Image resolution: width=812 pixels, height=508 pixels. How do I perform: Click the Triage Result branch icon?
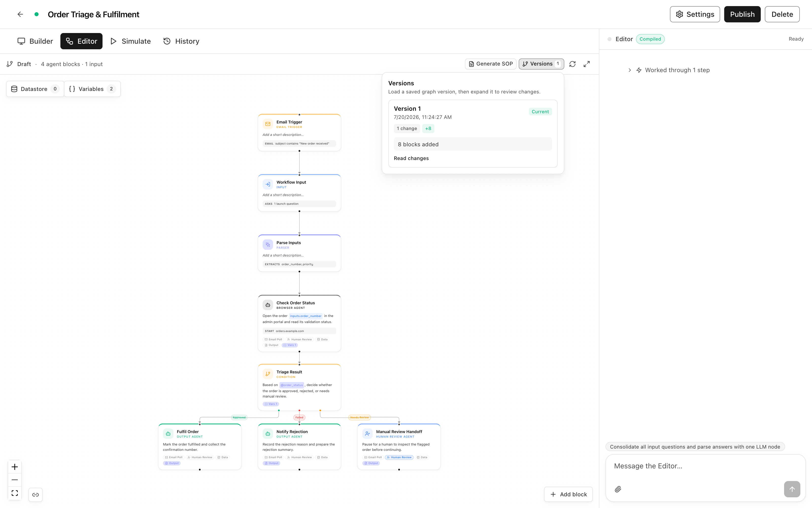click(x=268, y=374)
